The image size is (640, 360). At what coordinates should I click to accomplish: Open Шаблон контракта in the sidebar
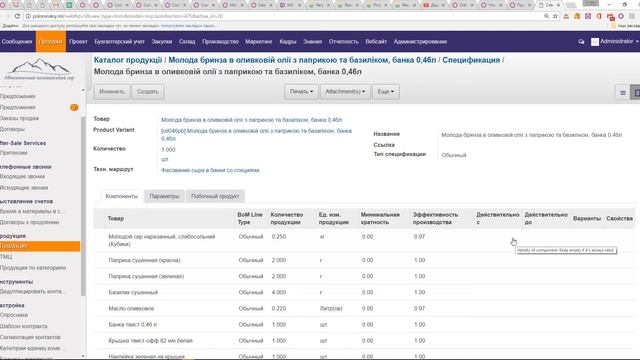point(24,326)
